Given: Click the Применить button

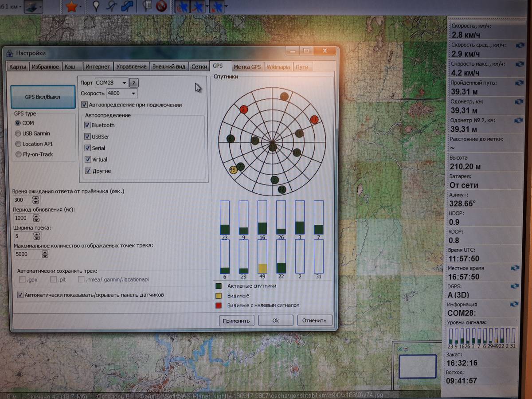Looking at the screenshot, I should (x=236, y=321).
